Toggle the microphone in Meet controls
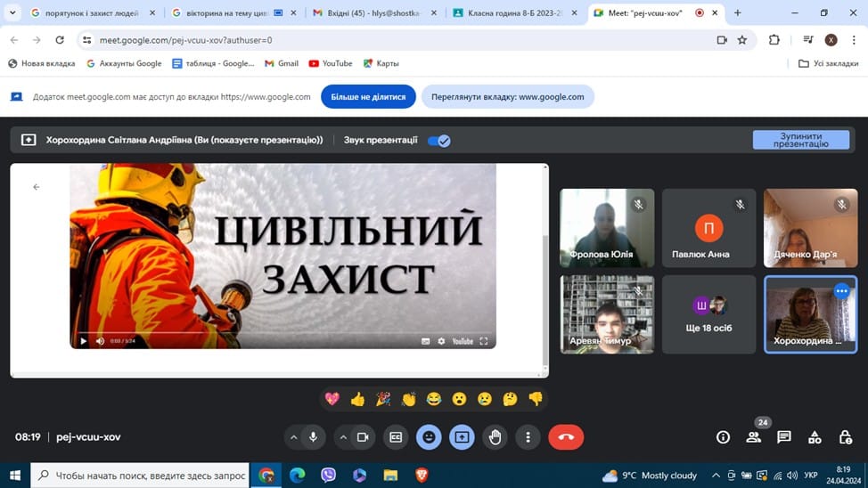The width and height of the screenshot is (868, 488). click(314, 437)
